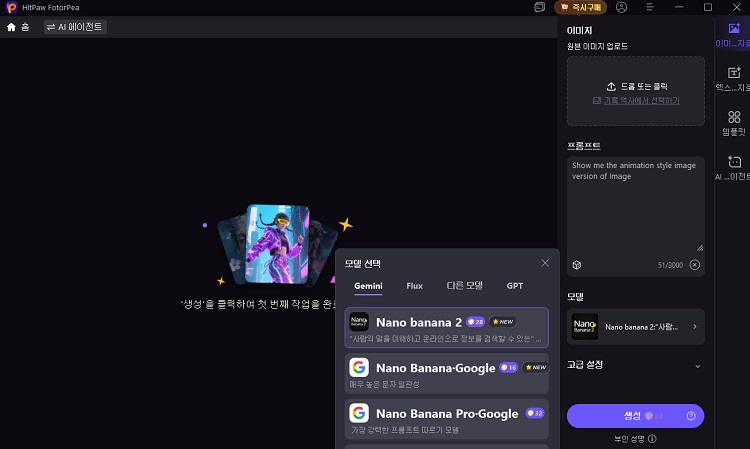Select the text-to-image sidebar icon
Image resolution: width=750 pixels, height=449 pixels.
click(734, 73)
